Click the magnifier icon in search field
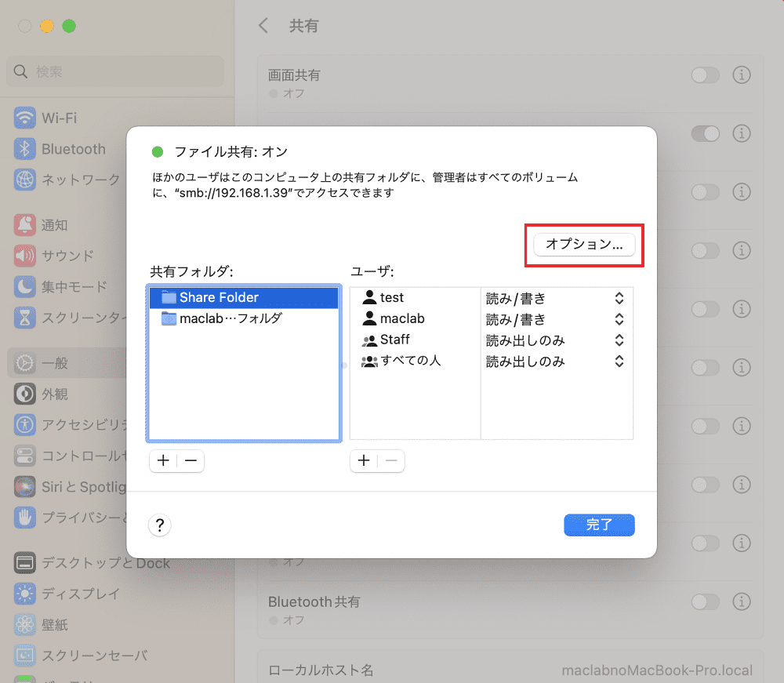This screenshot has height=683, width=784. 20,71
